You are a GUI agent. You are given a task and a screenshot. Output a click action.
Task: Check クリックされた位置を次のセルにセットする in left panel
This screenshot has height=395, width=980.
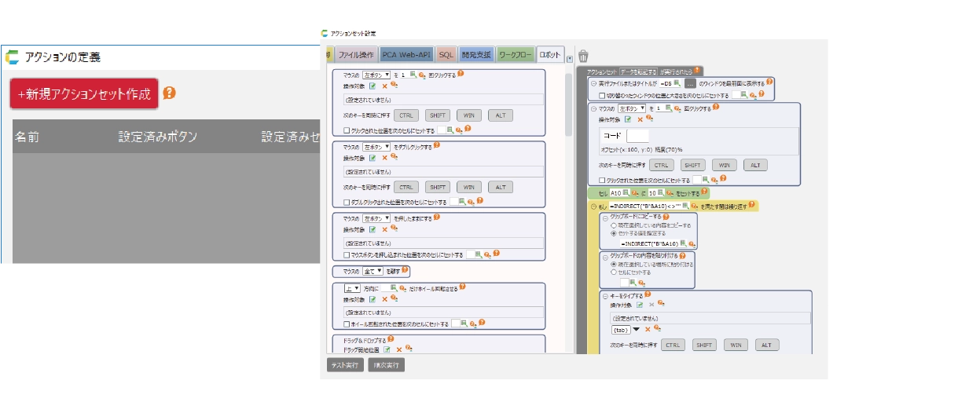pyautogui.click(x=347, y=130)
